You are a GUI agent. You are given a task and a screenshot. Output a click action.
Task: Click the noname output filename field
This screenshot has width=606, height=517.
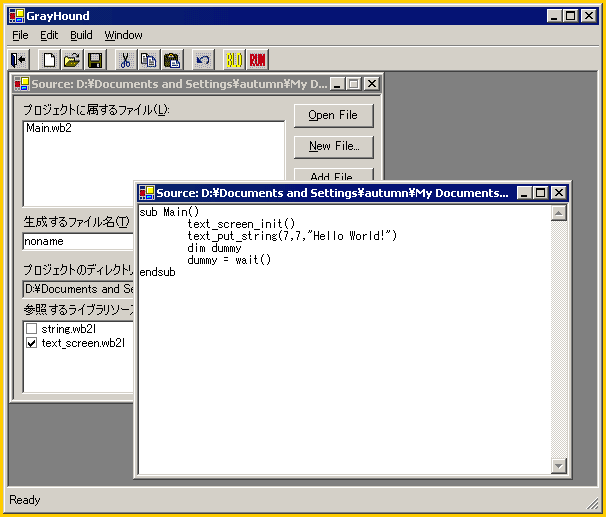tap(78, 241)
